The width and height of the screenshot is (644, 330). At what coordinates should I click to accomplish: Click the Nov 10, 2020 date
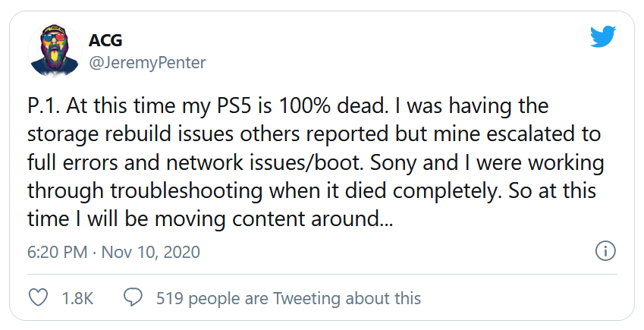pos(151,252)
